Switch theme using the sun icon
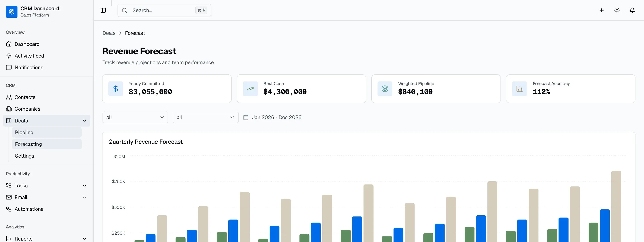The width and height of the screenshot is (644, 242). tap(617, 10)
